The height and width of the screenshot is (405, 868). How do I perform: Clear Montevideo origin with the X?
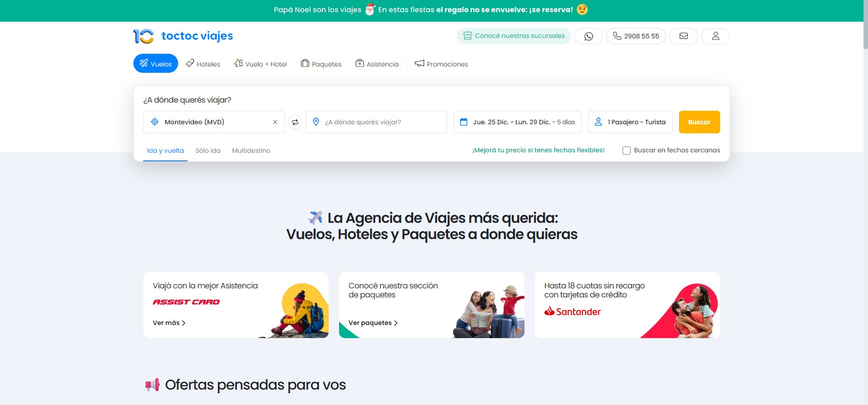[x=275, y=122]
